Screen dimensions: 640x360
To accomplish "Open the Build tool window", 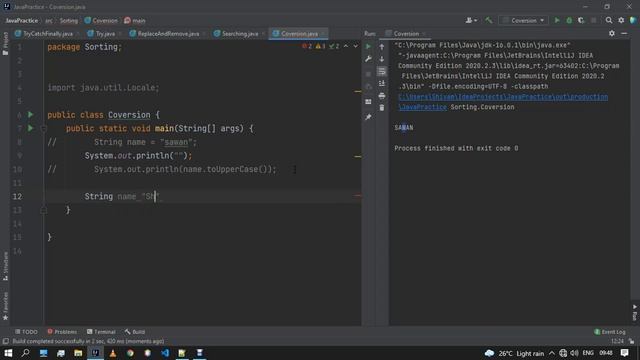I will (135, 332).
